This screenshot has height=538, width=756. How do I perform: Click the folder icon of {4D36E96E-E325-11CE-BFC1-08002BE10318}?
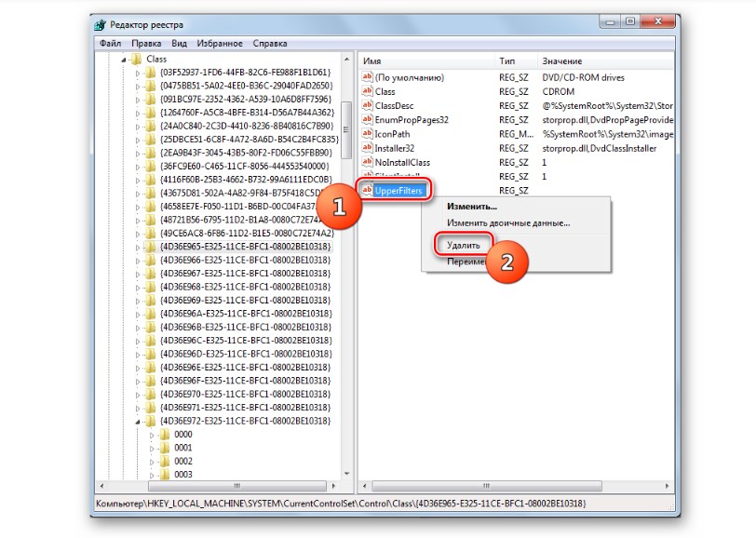pyautogui.click(x=151, y=367)
